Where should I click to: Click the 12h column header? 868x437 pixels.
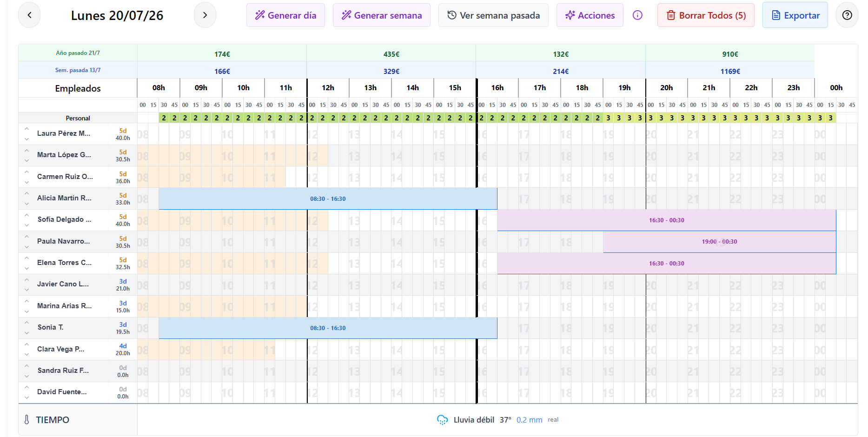coord(328,88)
